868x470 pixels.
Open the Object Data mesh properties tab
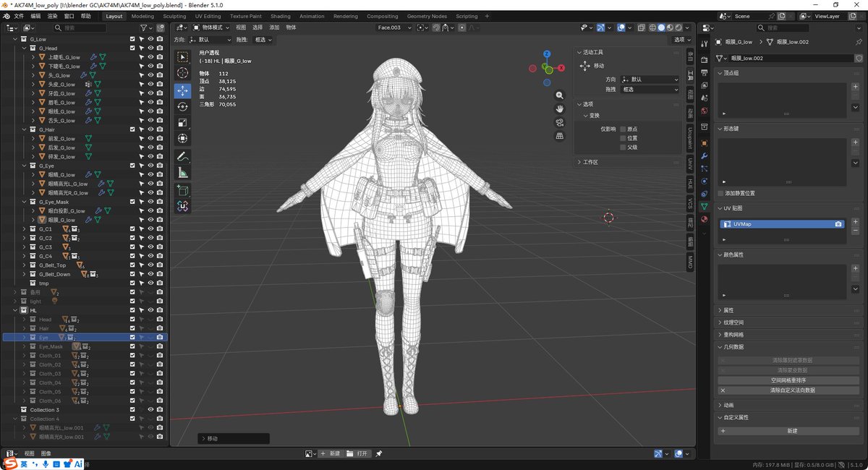point(705,207)
